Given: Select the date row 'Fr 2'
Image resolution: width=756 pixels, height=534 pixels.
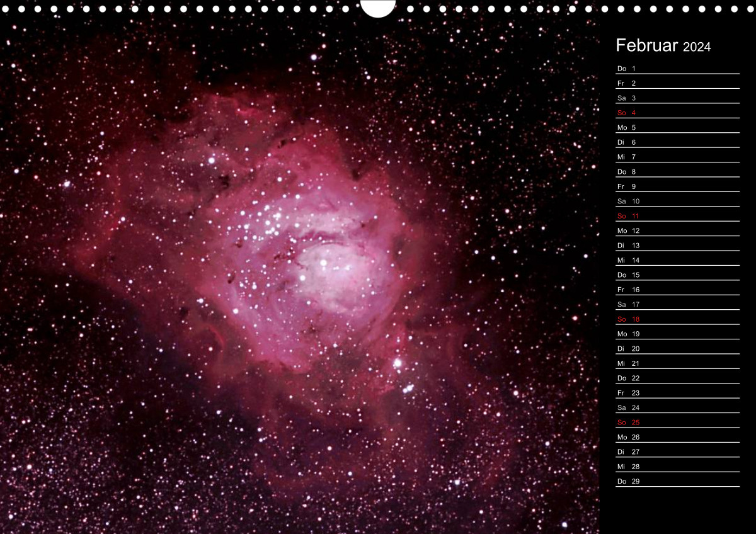Looking at the screenshot, I should (x=677, y=82).
